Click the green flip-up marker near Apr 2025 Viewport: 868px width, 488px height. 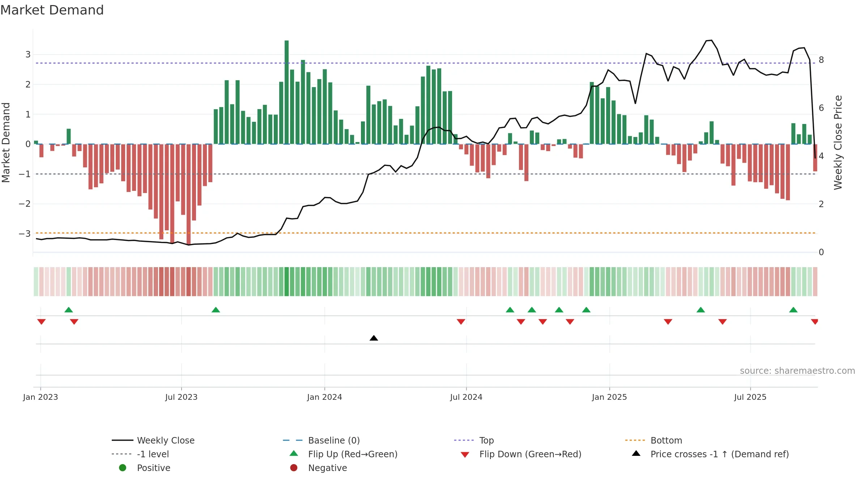[701, 310]
